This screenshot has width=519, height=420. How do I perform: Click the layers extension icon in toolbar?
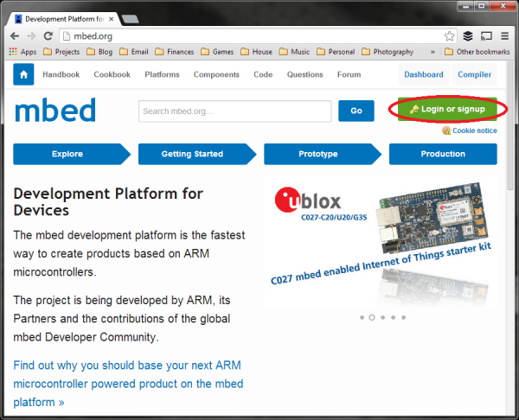click(468, 36)
